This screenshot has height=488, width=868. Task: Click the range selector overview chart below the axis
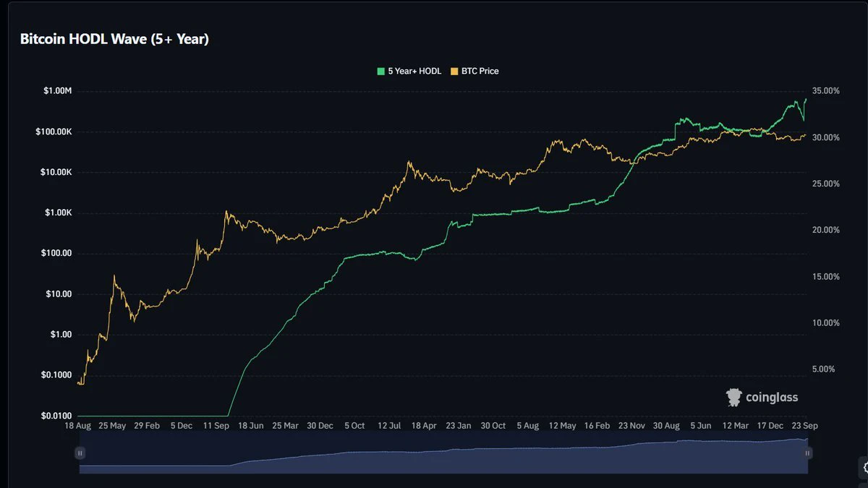pos(443,455)
